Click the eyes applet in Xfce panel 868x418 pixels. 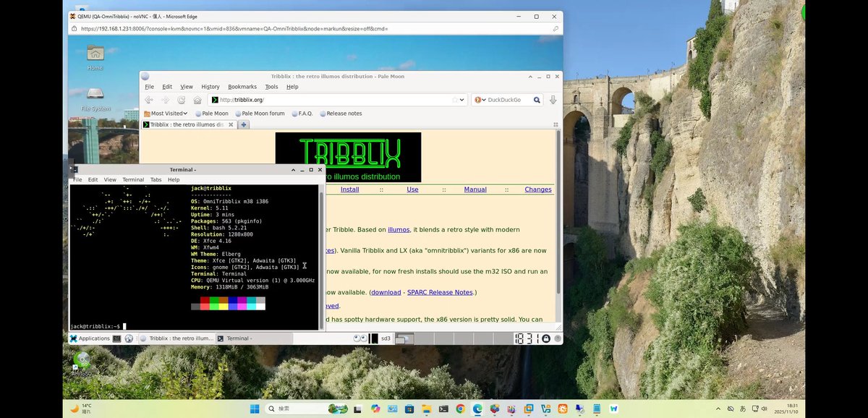tap(359, 338)
